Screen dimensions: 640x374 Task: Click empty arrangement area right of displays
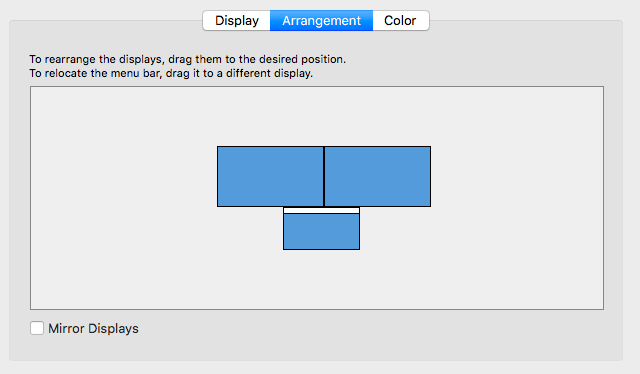tap(516, 196)
